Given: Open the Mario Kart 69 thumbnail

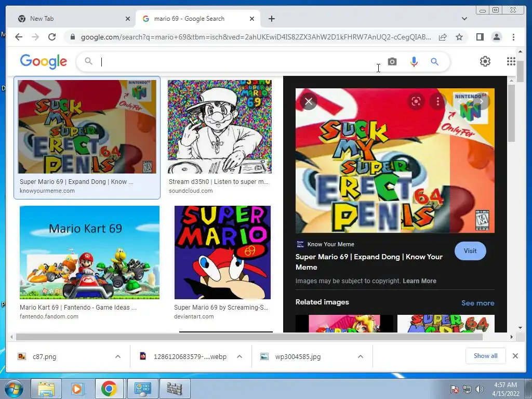Looking at the screenshot, I should [89, 252].
